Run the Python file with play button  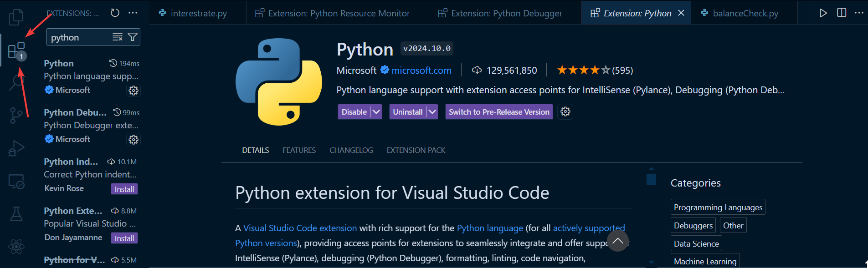[823, 13]
